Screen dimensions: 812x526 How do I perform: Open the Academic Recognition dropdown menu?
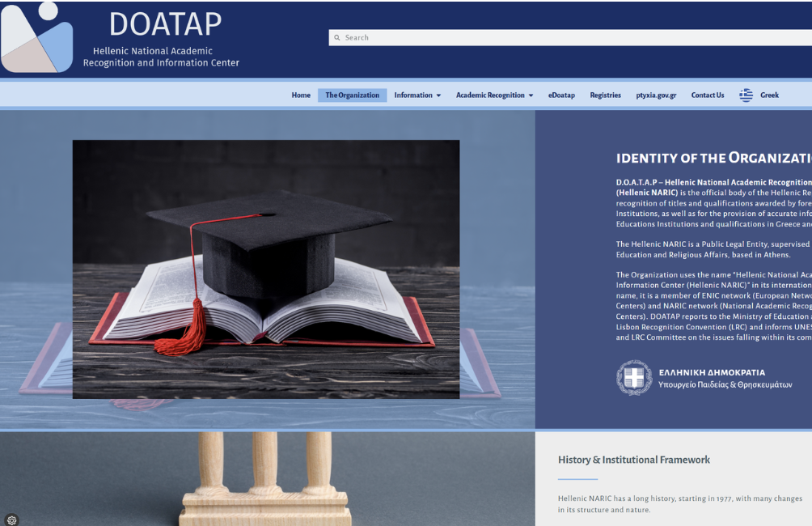[494, 95]
